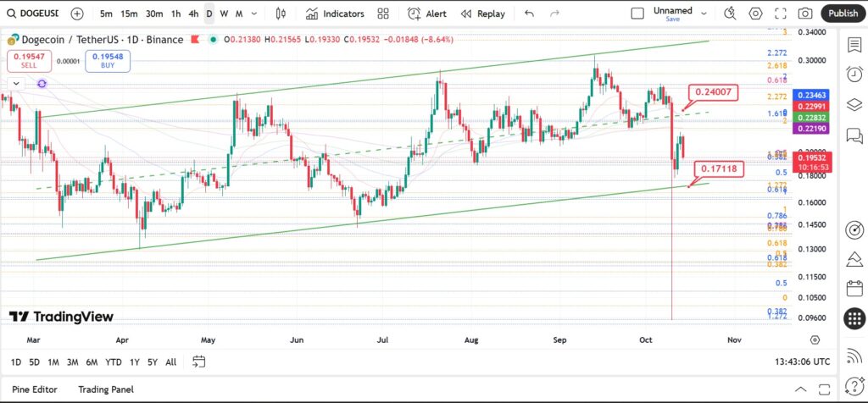Open the alerts clock icon in sidebar
This screenshot has height=403, width=868.
tap(854, 74)
